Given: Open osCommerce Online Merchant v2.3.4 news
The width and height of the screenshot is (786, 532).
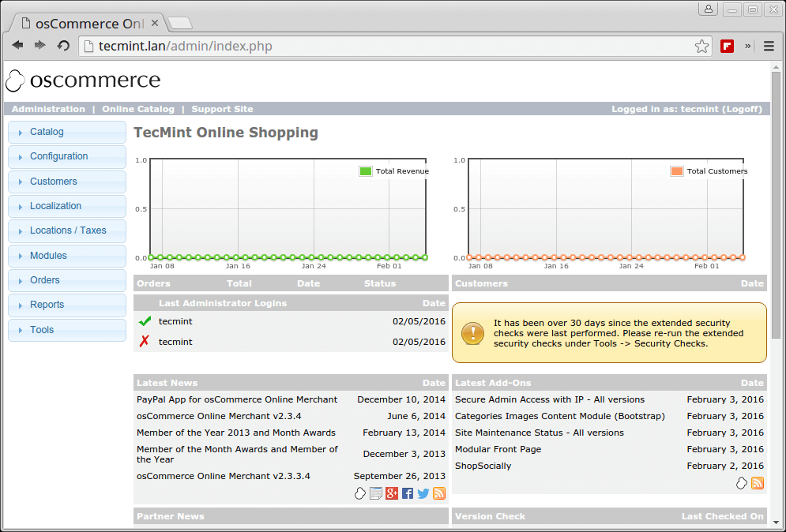Looking at the screenshot, I should point(219,416).
